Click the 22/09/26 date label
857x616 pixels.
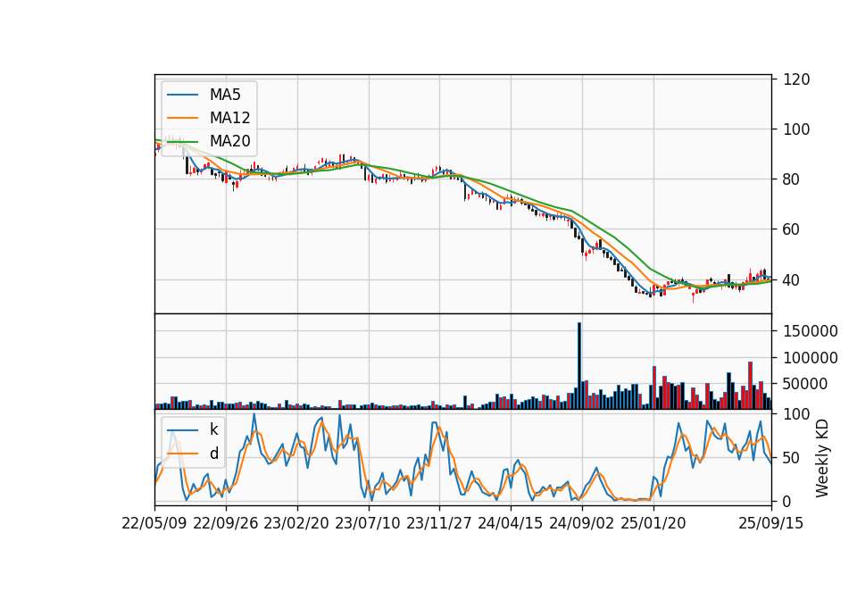click(x=226, y=523)
